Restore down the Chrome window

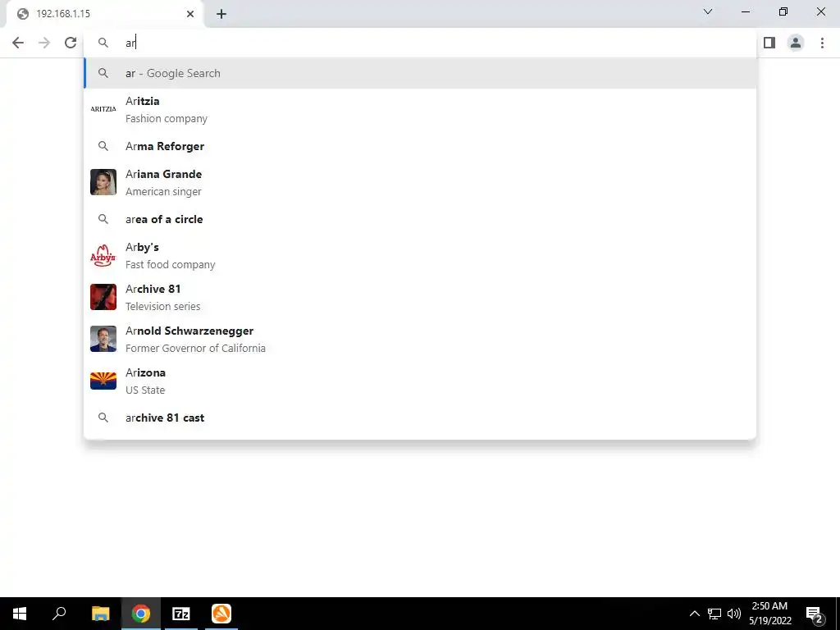pyautogui.click(x=783, y=11)
